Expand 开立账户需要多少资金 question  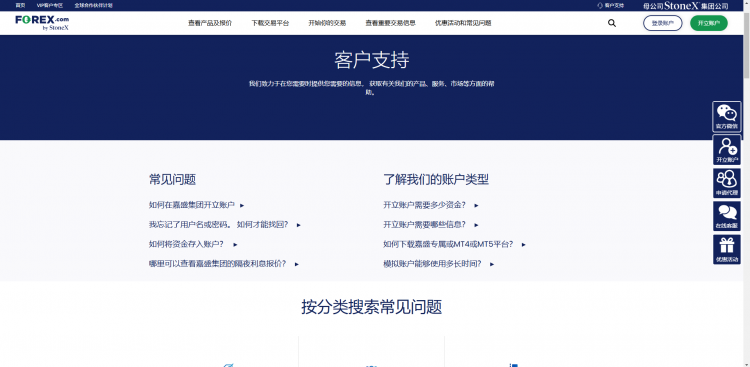pos(431,205)
